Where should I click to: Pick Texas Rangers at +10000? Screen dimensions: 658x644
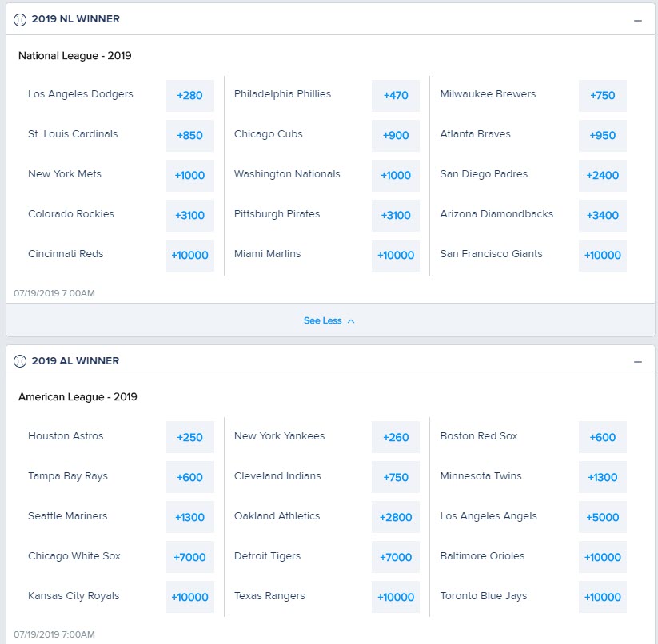396,597
